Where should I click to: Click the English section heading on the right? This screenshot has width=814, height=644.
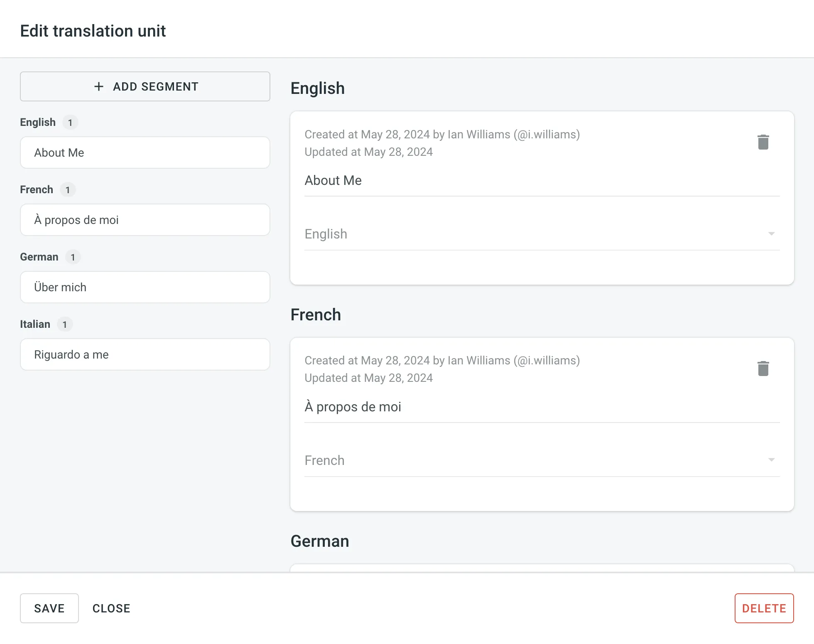click(318, 88)
